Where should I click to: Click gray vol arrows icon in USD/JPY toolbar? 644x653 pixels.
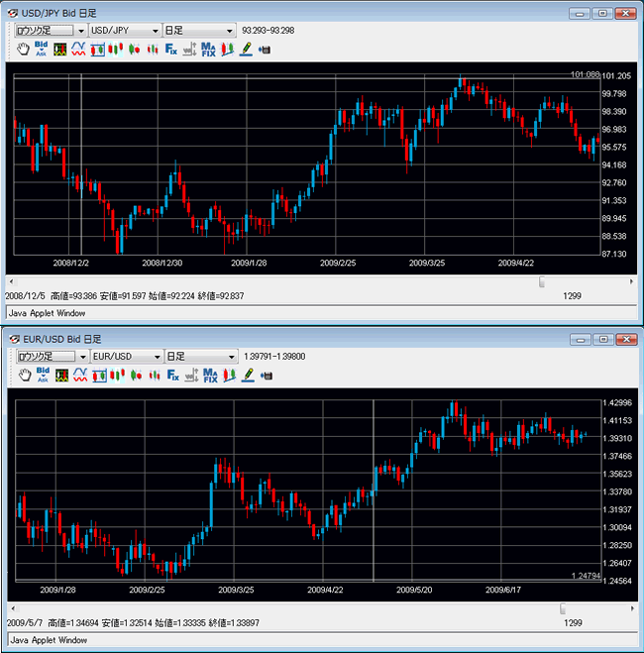coord(190,50)
